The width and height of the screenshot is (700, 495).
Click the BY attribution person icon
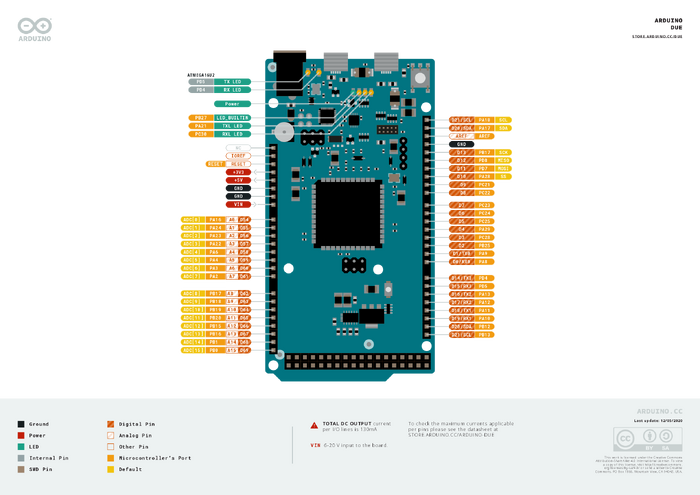click(x=649, y=436)
